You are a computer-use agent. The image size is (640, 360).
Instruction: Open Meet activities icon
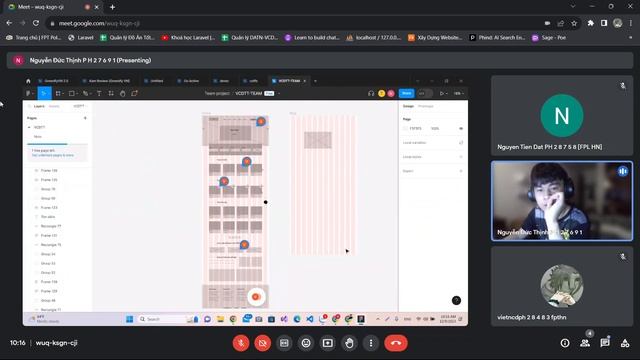[625, 343]
